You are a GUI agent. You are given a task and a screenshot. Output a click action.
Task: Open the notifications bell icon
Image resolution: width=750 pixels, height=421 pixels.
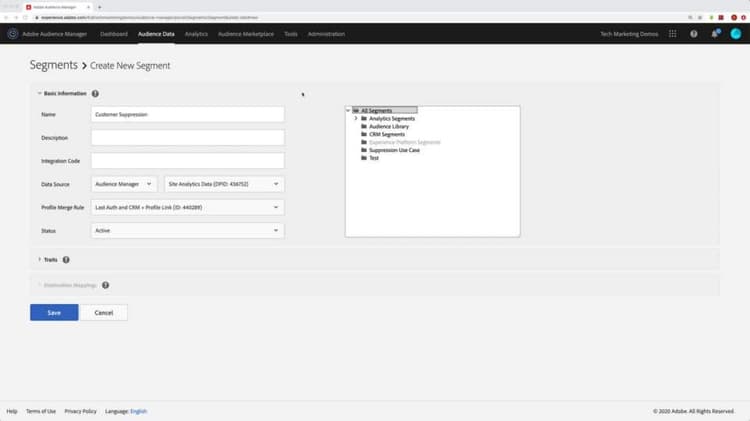click(715, 33)
